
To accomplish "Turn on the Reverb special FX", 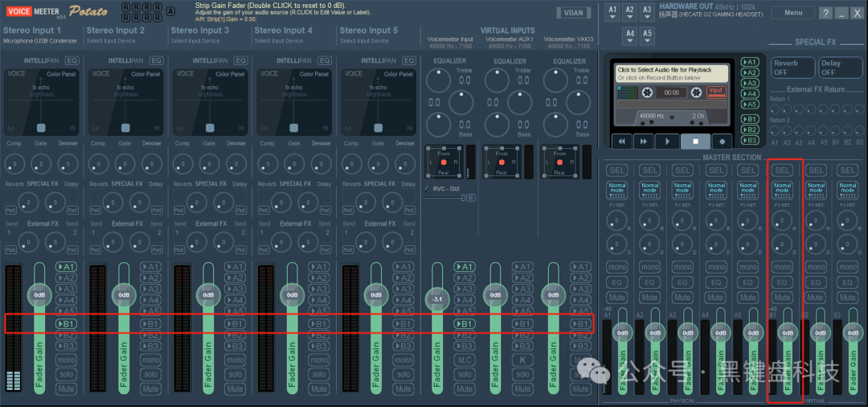I will (x=792, y=68).
